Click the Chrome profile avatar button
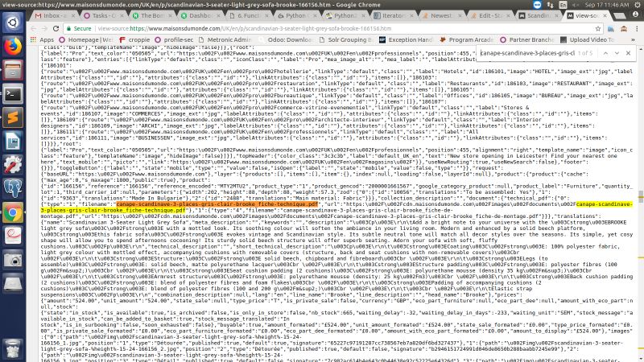The height and width of the screenshot is (362, 644). (x=635, y=14)
